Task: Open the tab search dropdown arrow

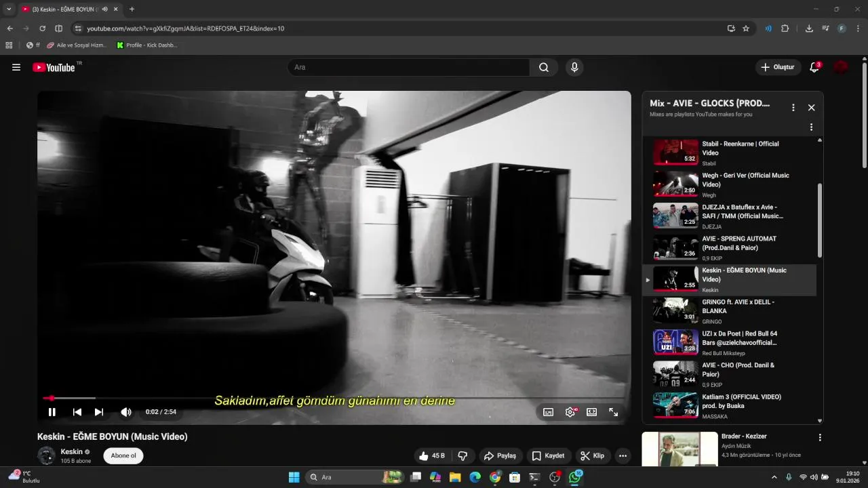Action: [9, 9]
